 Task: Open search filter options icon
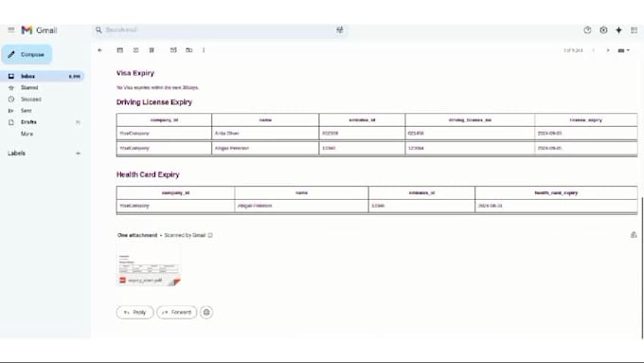pyautogui.click(x=340, y=30)
